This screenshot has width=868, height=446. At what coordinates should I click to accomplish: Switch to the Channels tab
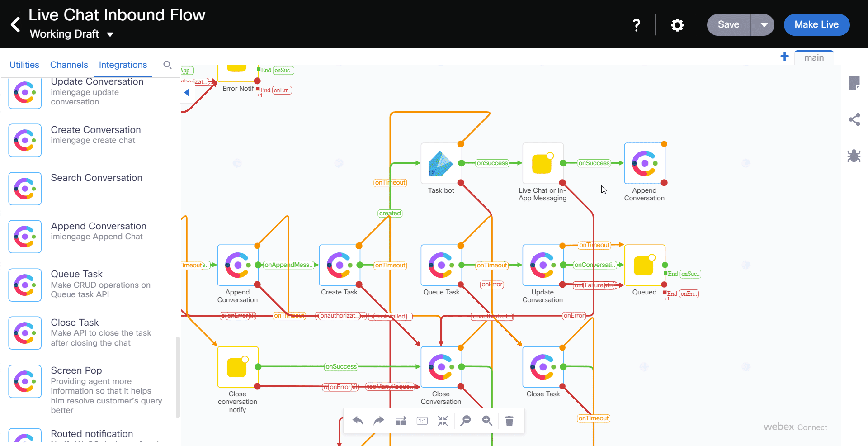click(x=69, y=65)
